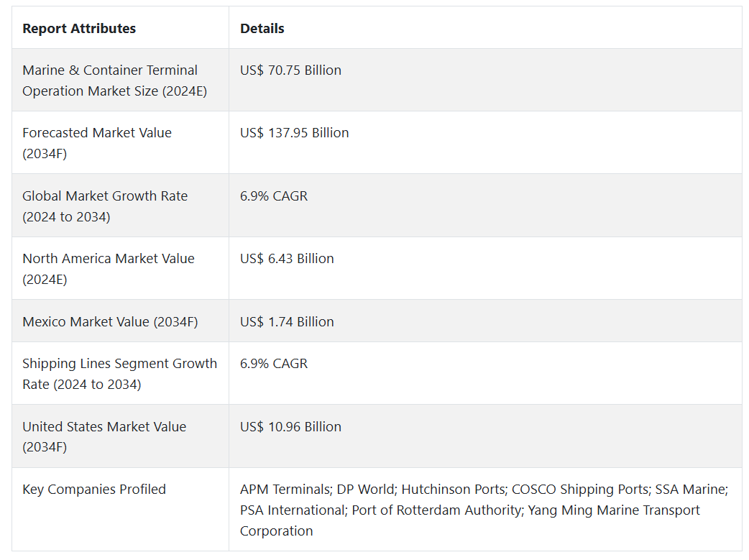Click the Marine & Container Terminal Market Size cell

(114, 81)
